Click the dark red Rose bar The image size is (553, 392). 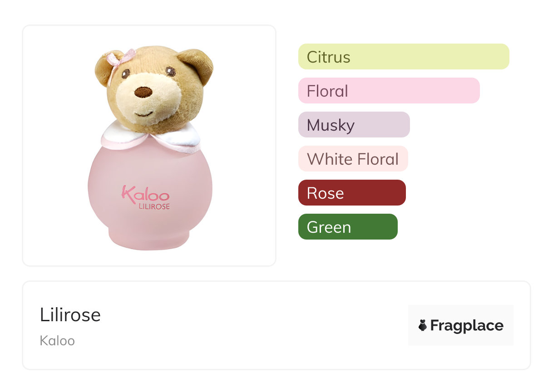click(351, 193)
